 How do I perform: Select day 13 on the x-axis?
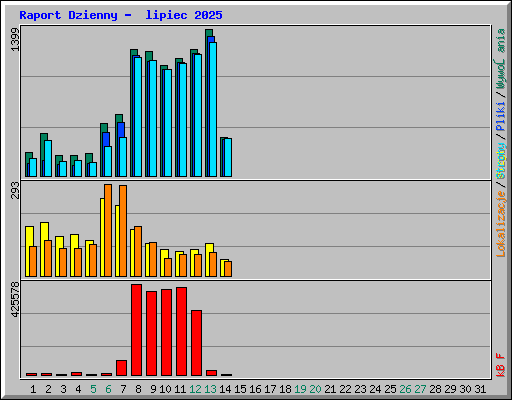(210, 389)
